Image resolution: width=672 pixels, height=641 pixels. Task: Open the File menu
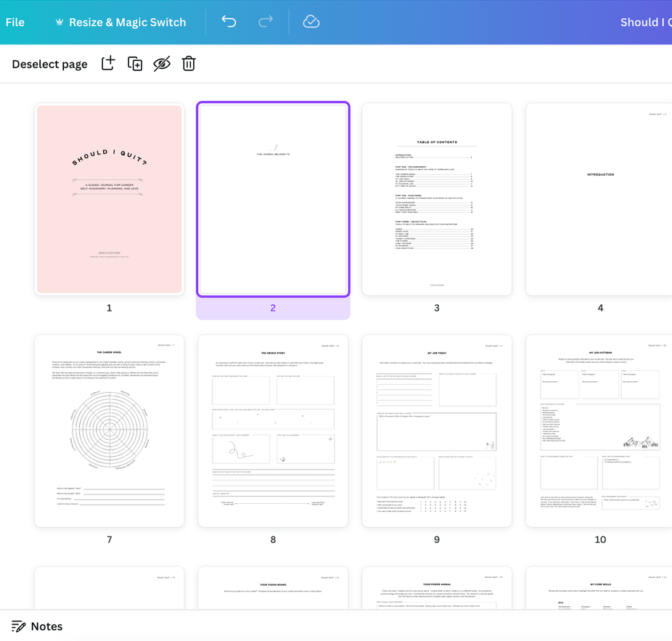15,22
